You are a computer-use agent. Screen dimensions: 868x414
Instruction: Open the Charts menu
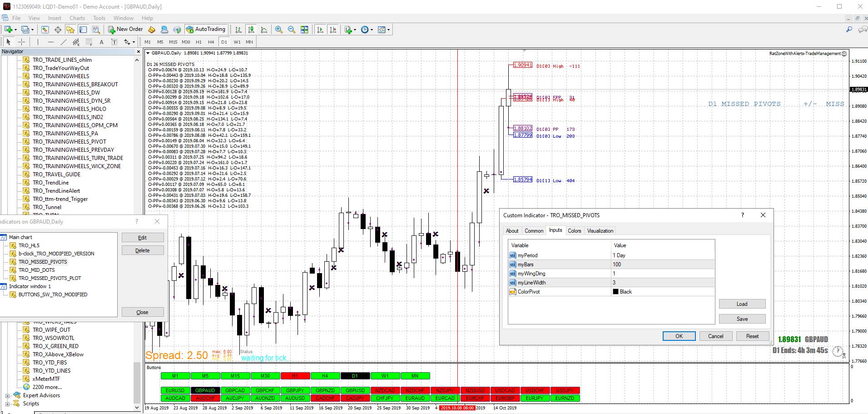point(77,18)
